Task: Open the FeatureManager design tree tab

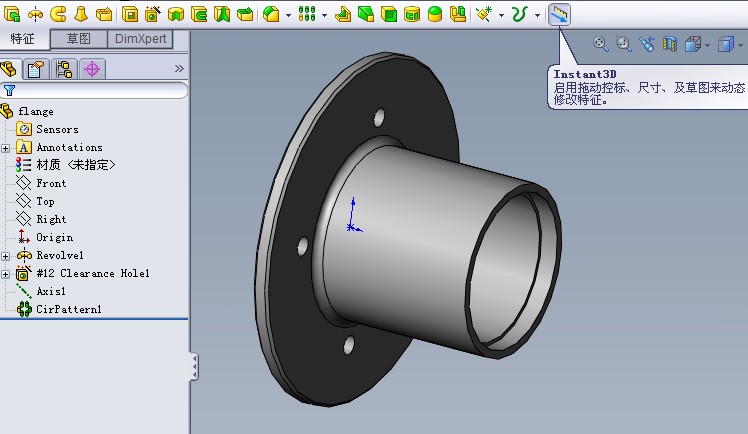Action: coord(10,70)
